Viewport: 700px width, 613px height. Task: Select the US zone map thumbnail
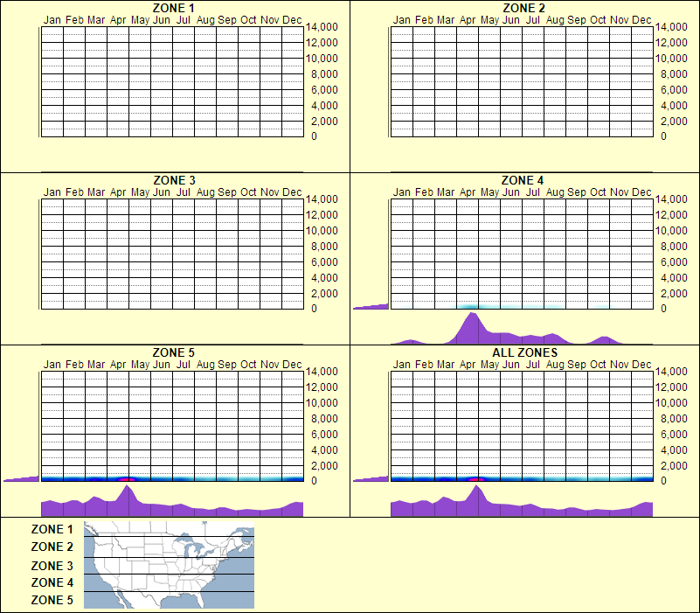point(170,565)
